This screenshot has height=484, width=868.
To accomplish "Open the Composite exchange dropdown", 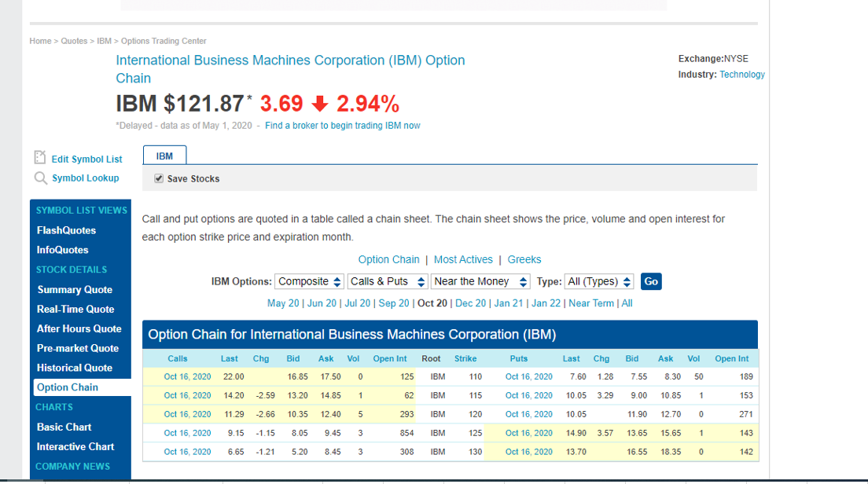I will [x=309, y=281].
